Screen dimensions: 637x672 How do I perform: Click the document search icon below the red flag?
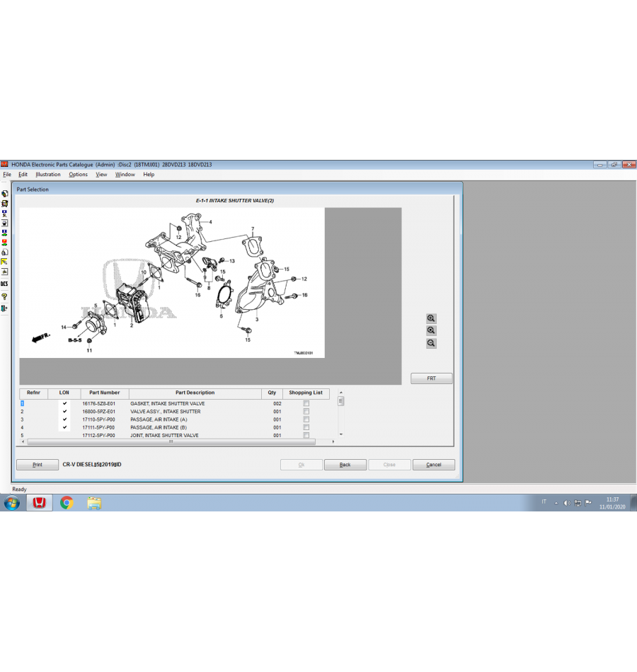tap(5, 252)
